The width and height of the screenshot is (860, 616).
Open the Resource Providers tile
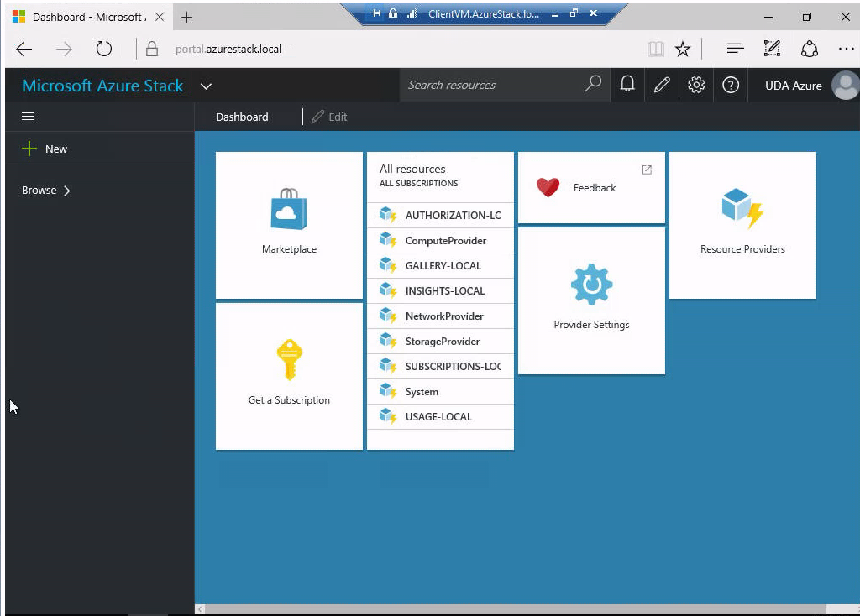pyautogui.click(x=742, y=224)
